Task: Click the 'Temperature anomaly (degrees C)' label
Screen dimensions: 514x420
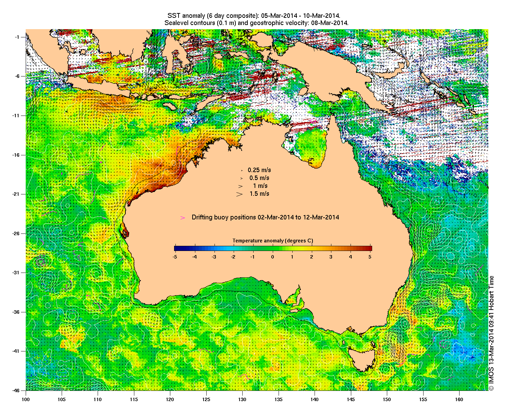Action: (x=273, y=241)
